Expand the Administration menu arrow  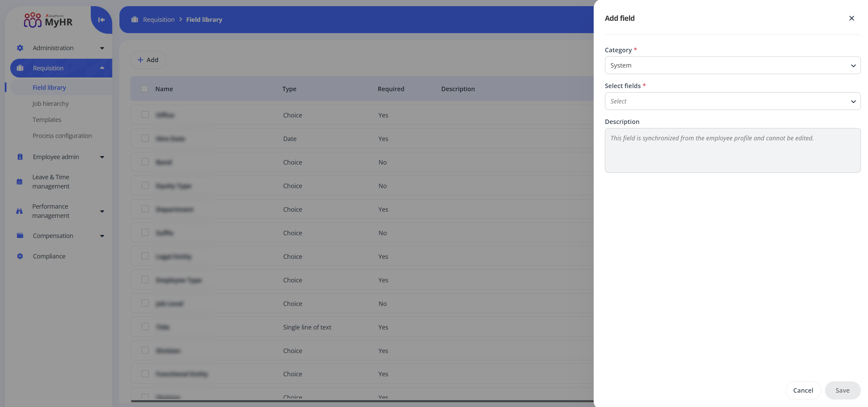click(x=102, y=48)
